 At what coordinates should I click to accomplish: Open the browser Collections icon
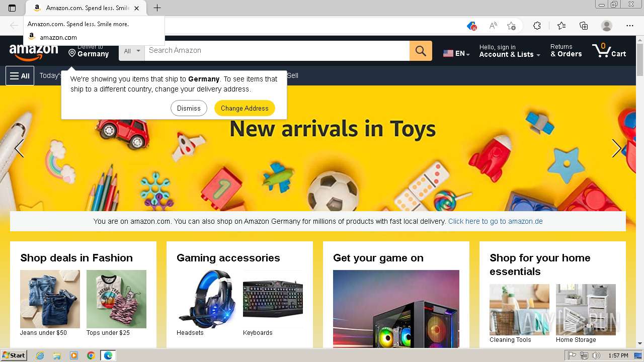(x=584, y=26)
